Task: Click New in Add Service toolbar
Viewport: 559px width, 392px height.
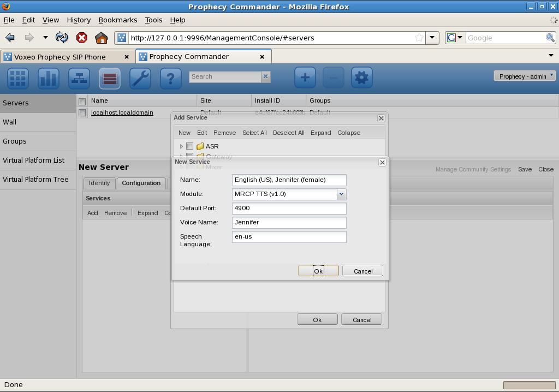Action: click(x=185, y=133)
